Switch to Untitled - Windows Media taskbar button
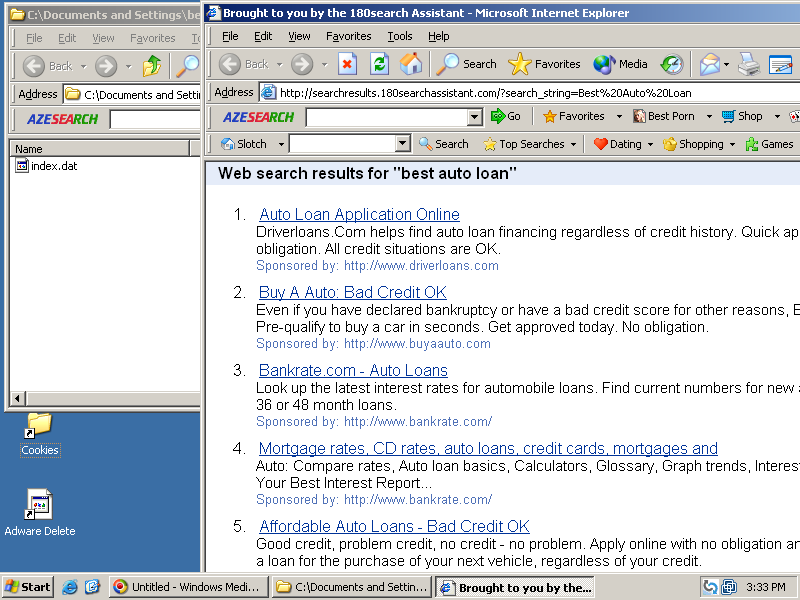The width and height of the screenshot is (800, 600). (189, 587)
